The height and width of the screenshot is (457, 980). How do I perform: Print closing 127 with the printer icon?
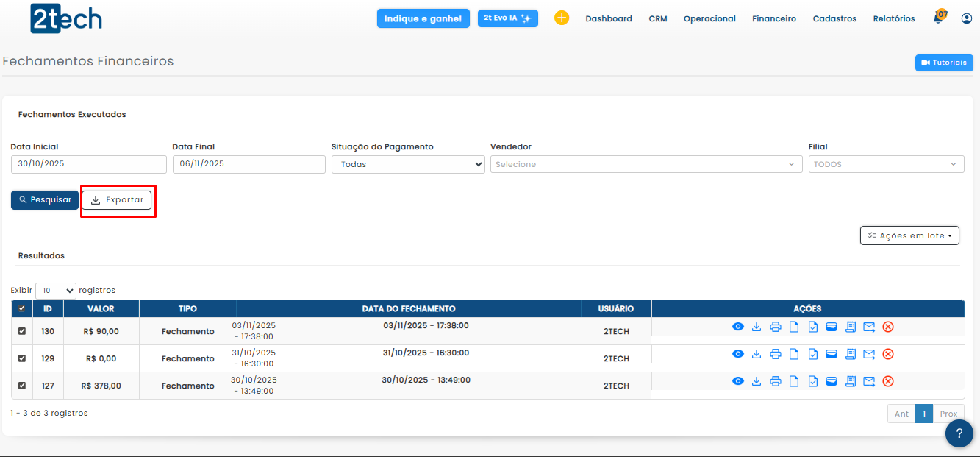point(775,381)
